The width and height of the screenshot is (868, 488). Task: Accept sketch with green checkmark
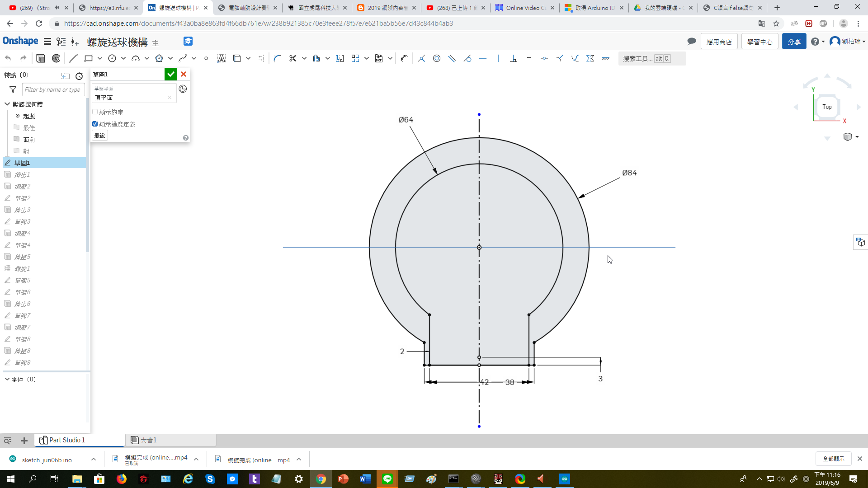click(170, 75)
